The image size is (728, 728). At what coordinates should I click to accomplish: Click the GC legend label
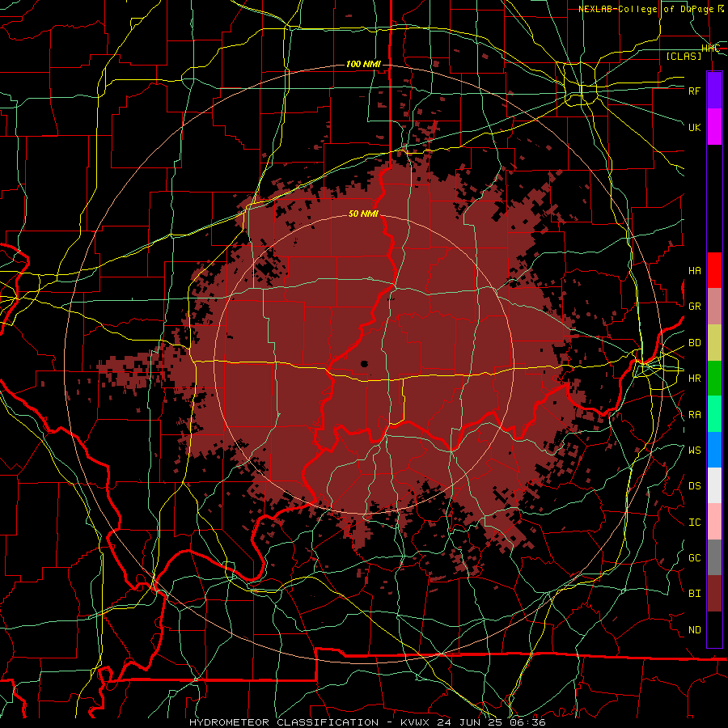tap(694, 558)
